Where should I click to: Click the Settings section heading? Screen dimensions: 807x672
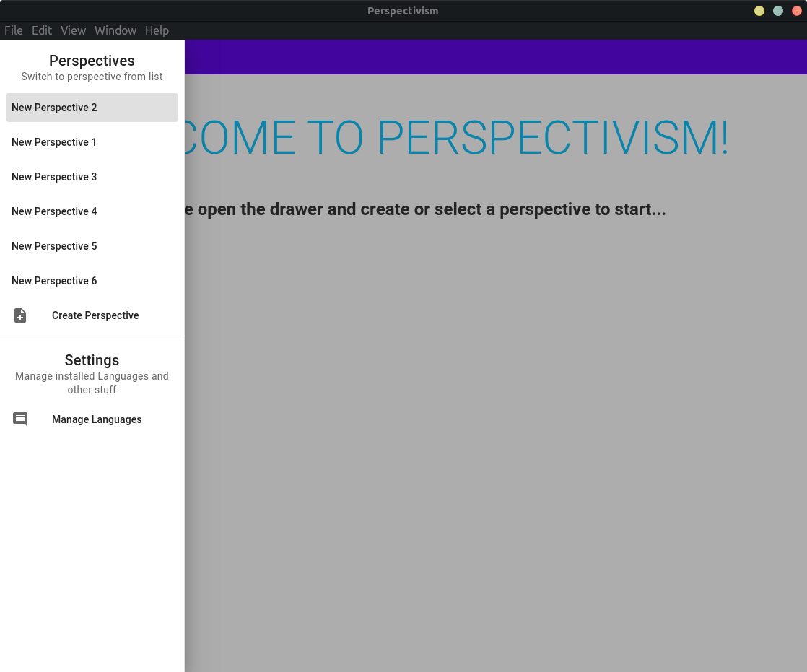click(92, 360)
